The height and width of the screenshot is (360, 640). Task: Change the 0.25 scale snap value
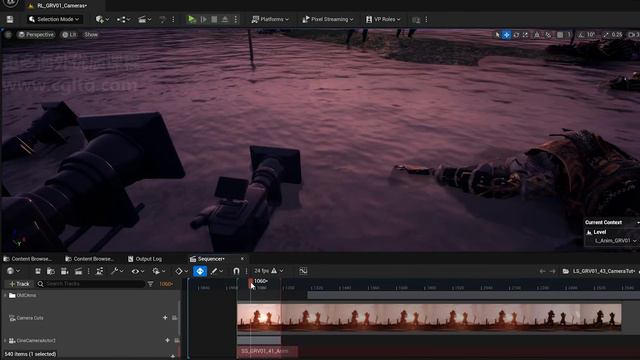coord(617,35)
